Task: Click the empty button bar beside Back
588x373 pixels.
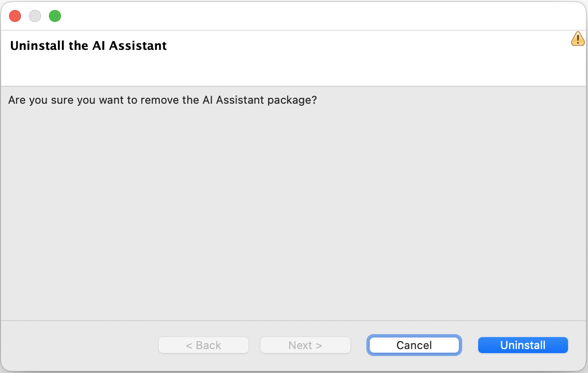Action: pos(80,345)
